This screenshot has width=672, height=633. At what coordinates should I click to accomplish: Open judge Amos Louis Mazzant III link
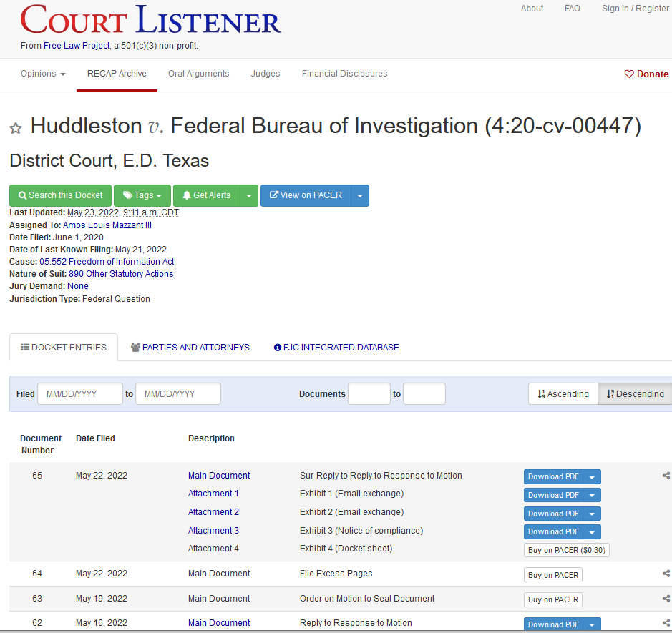[x=107, y=225]
